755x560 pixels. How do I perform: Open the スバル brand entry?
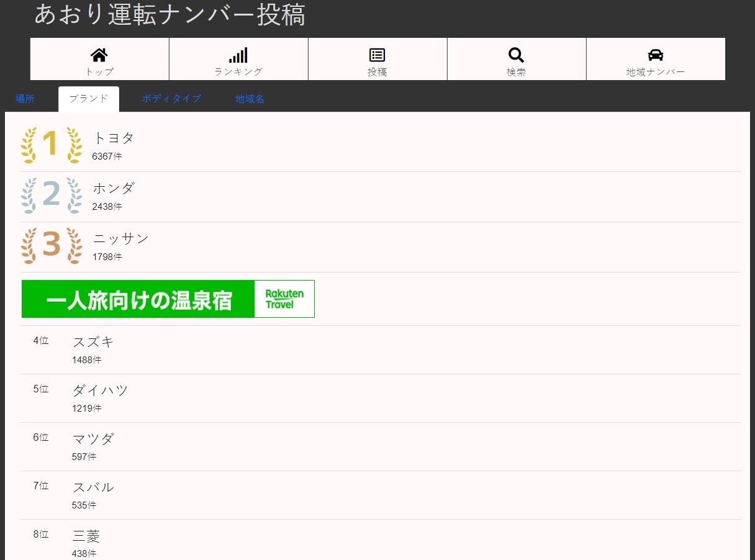point(93,487)
